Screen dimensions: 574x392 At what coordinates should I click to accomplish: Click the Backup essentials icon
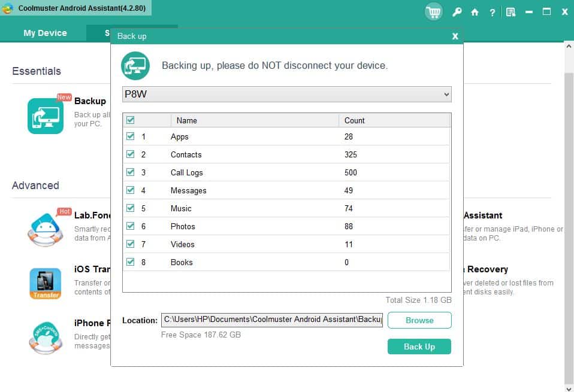46,116
